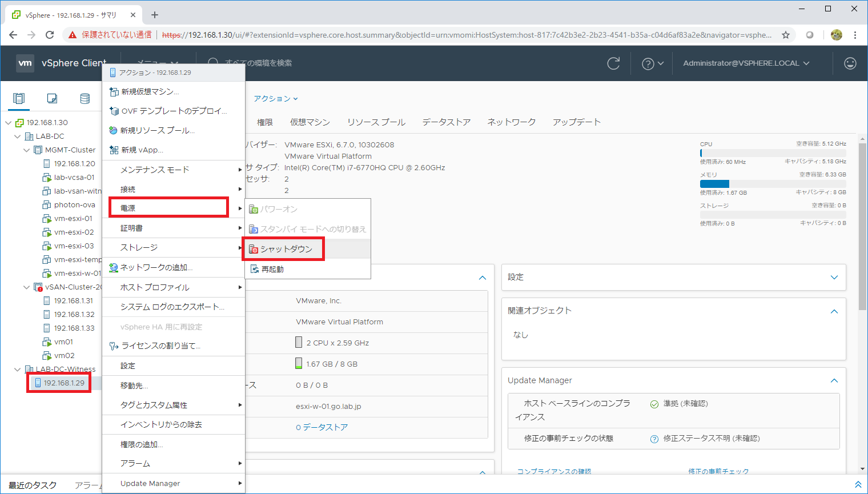Viewport: 868px width, 494px height.
Task: Expand the 設定 panel chevron
Action: 834,277
